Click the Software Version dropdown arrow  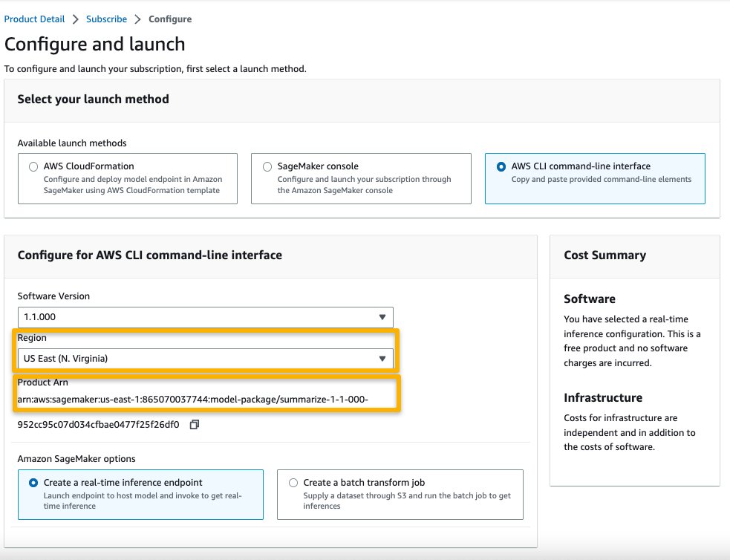[x=382, y=317]
